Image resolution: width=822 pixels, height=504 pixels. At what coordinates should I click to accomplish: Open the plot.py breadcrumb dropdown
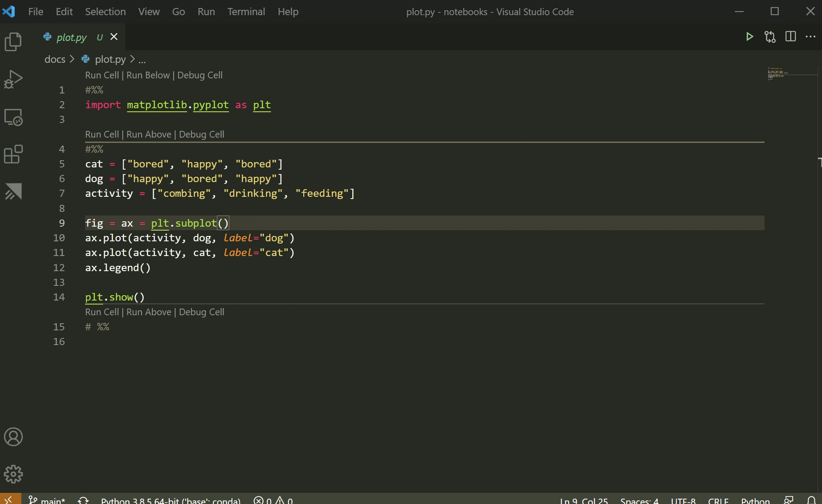tap(110, 59)
